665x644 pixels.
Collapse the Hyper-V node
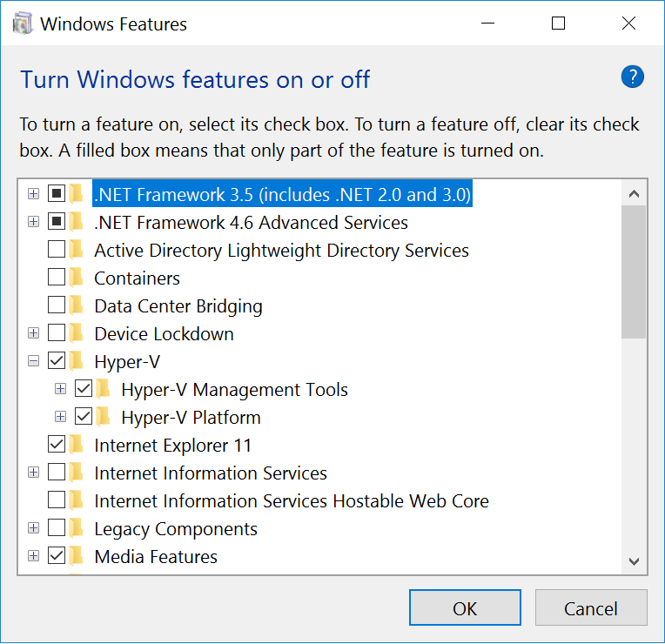point(33,361)
